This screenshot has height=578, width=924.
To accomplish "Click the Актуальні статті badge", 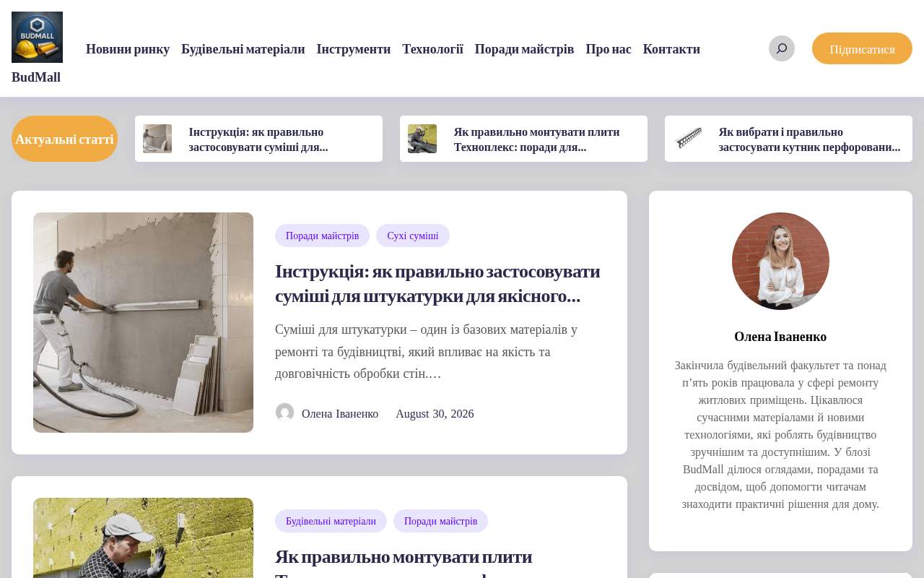I will [64, 139].
